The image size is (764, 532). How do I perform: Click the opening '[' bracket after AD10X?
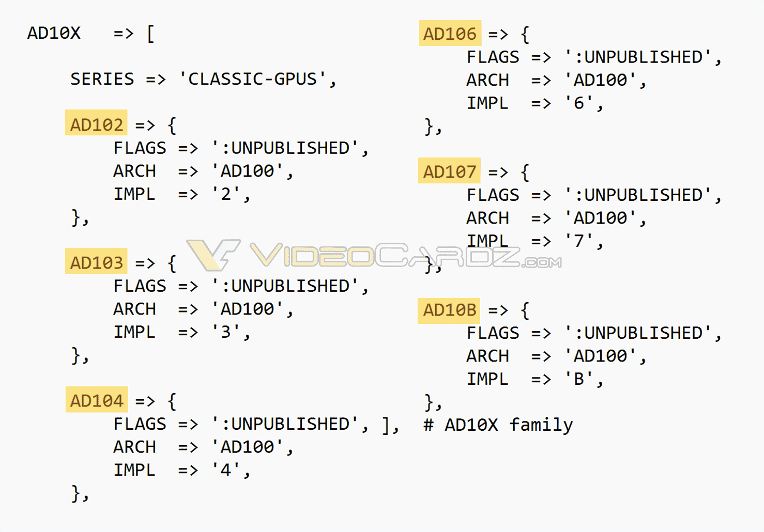click(150, 34)
